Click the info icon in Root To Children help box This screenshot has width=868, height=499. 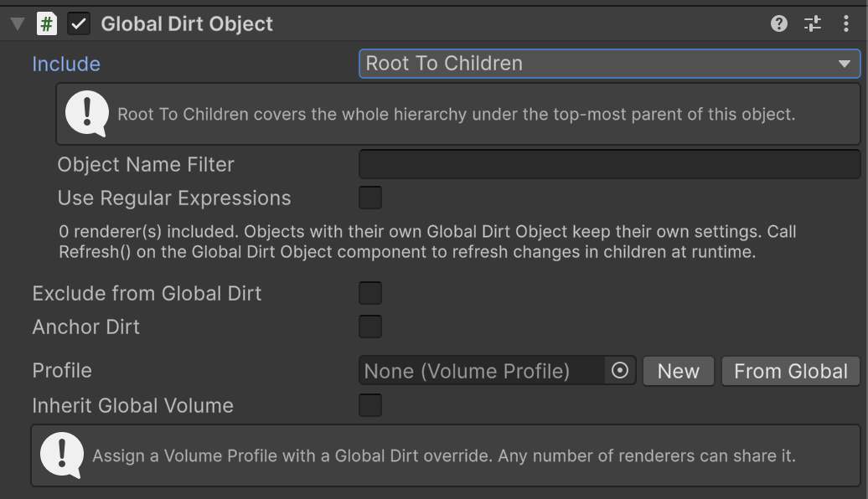point(87,113)
